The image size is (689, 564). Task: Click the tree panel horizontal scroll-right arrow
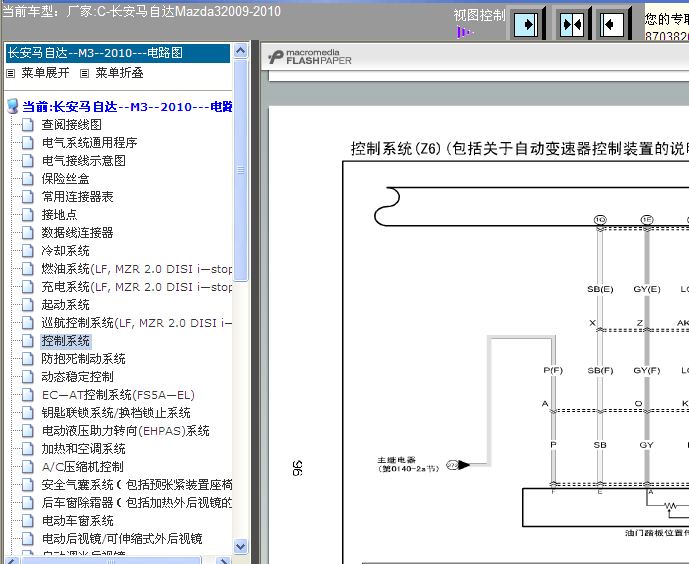pos(224,560)
